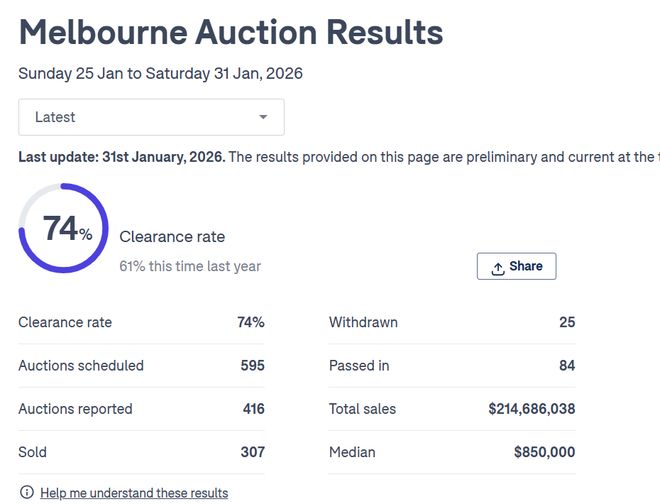Click the Last update 31st January text
The image size is (660, 504).
click(122, 157)
